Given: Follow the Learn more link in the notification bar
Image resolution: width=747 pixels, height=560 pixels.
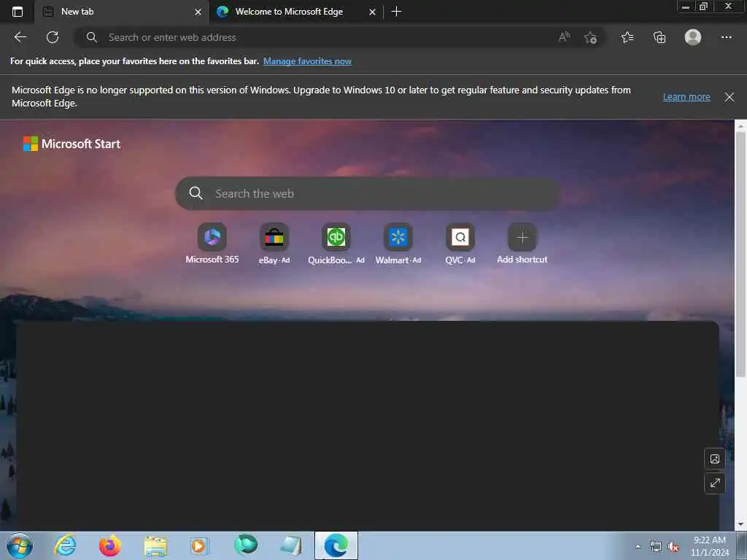Looking at the screenshot, I should coord(686,97).
